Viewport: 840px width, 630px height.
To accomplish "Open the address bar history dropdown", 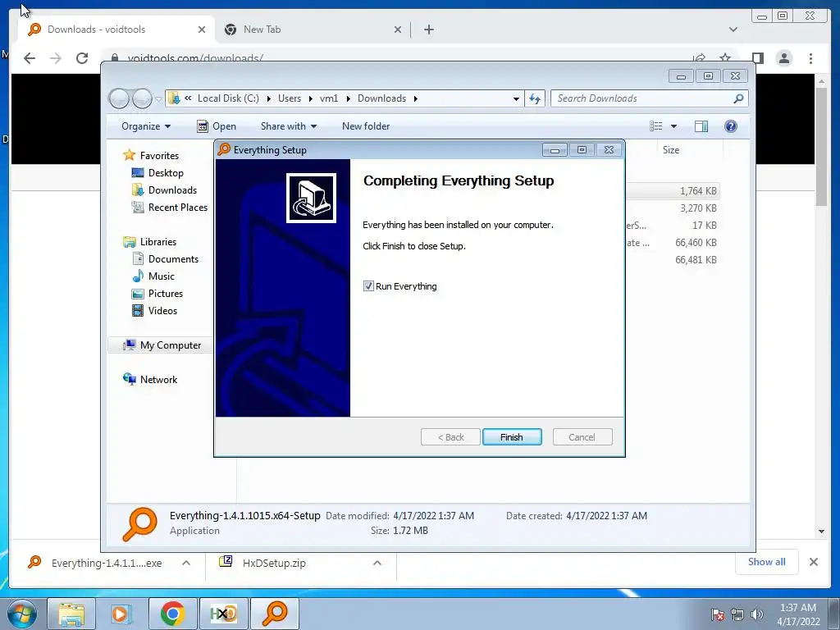I will click(516, 98).
